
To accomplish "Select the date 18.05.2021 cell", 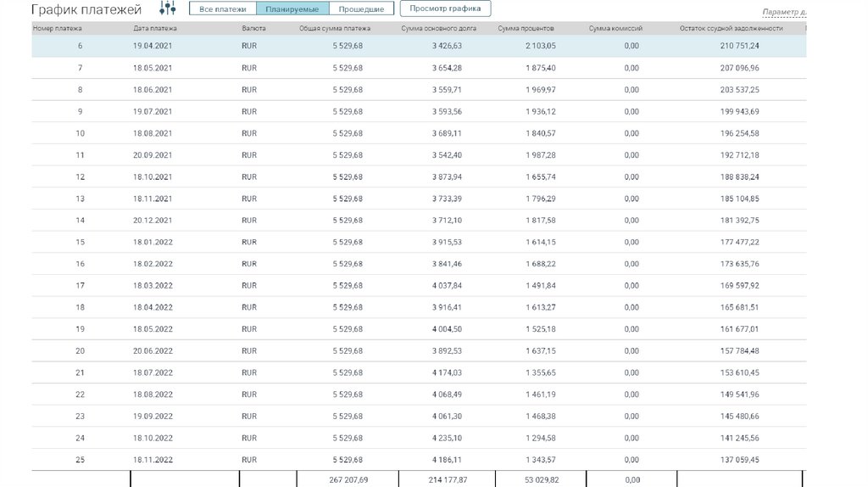I will coord(153,68).
